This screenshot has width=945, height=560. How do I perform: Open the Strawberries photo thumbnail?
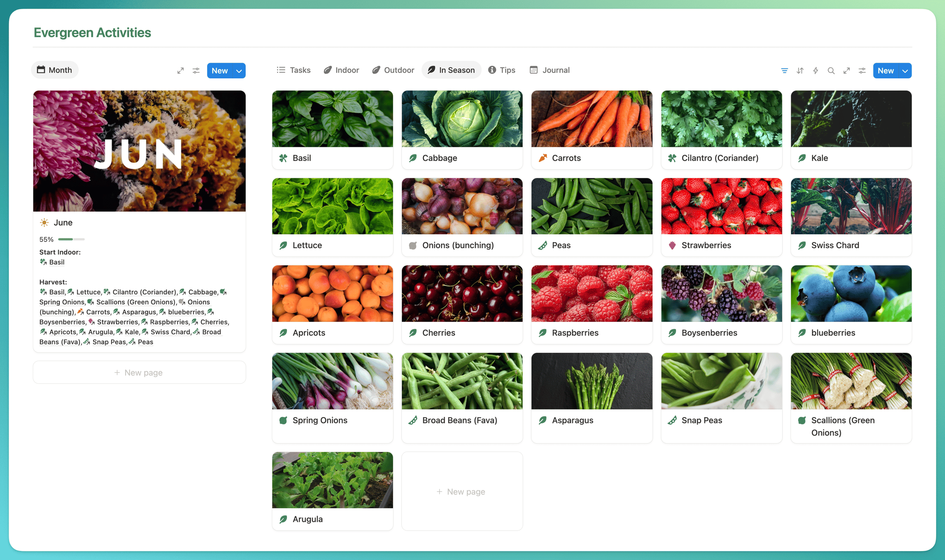[x=721, y=206]
